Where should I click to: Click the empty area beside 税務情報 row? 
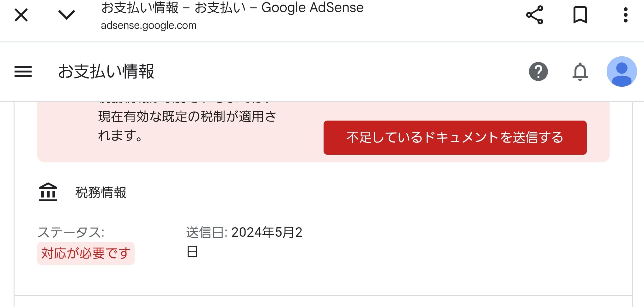coord(379,192)
